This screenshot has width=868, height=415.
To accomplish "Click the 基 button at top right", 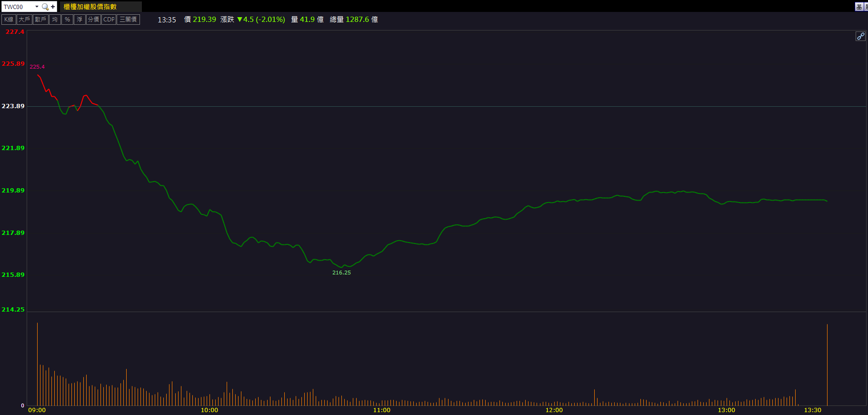I will (859, 7).
